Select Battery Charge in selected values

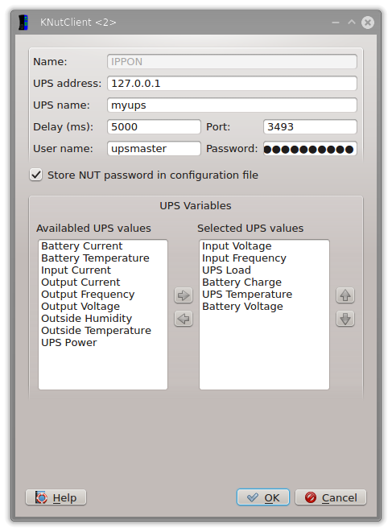[264, 282]
